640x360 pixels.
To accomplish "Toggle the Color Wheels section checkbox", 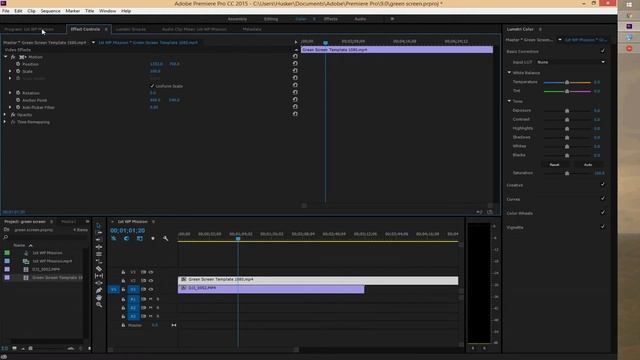I will click(602, 213).
